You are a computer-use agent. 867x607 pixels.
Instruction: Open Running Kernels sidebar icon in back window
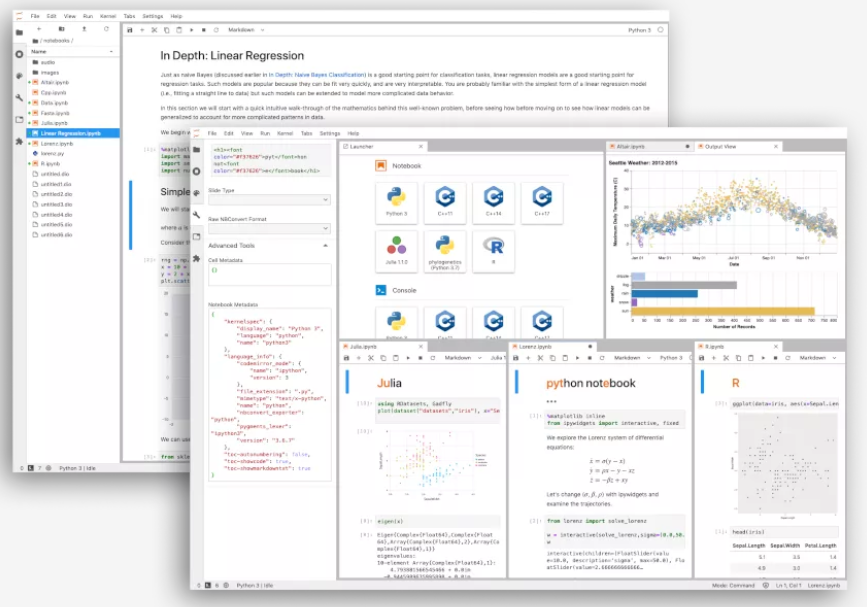click(x=19, y=54)
